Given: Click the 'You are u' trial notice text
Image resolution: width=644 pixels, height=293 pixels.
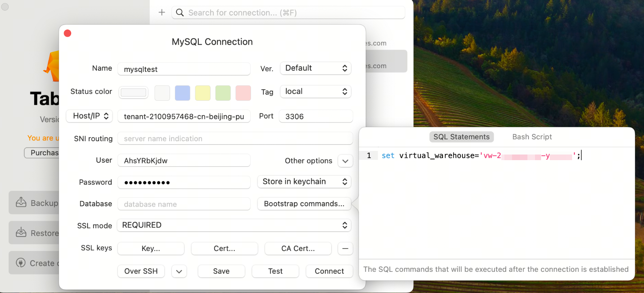Looking at the screenshot, I should click(43, 138).
